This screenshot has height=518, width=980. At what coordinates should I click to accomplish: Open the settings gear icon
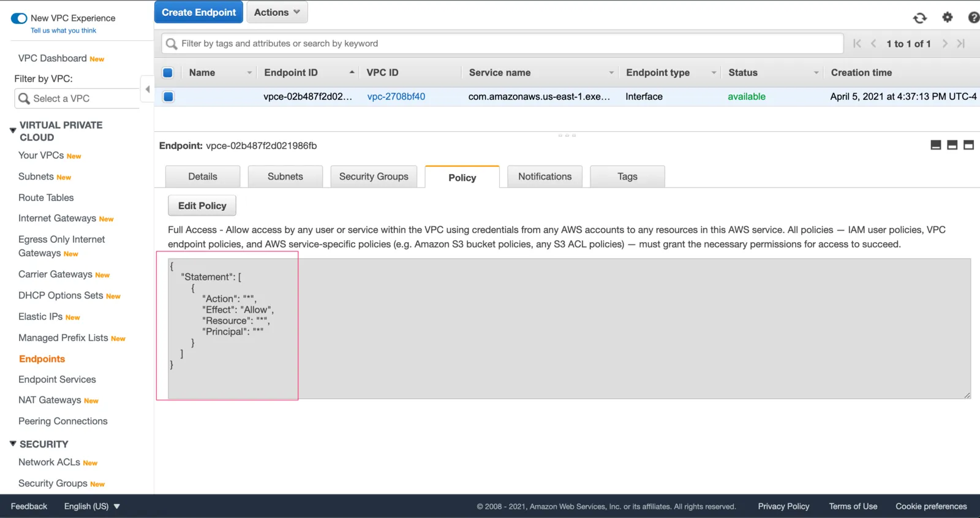[948, 17]
